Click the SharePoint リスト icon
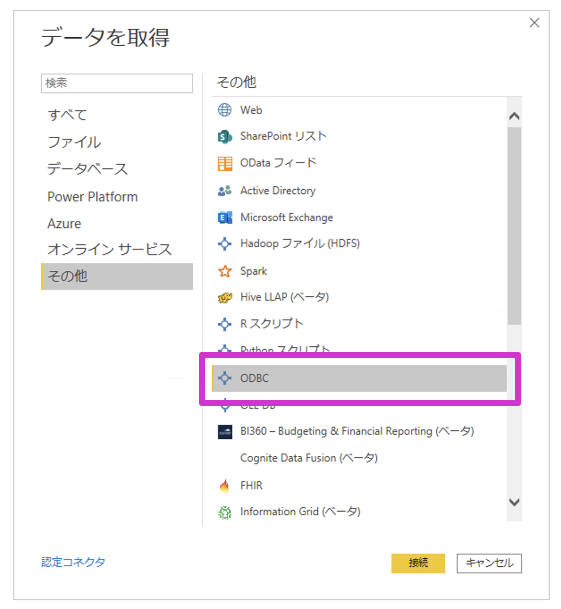The width and height of the screenshot is (561, 609). coord(225,137)
